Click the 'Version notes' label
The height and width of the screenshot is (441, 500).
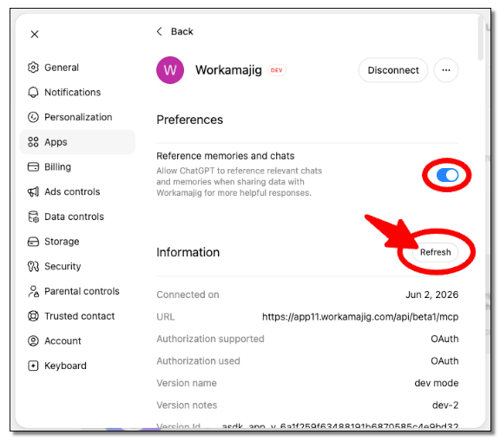pyautogui.click(x=187, y=405)
